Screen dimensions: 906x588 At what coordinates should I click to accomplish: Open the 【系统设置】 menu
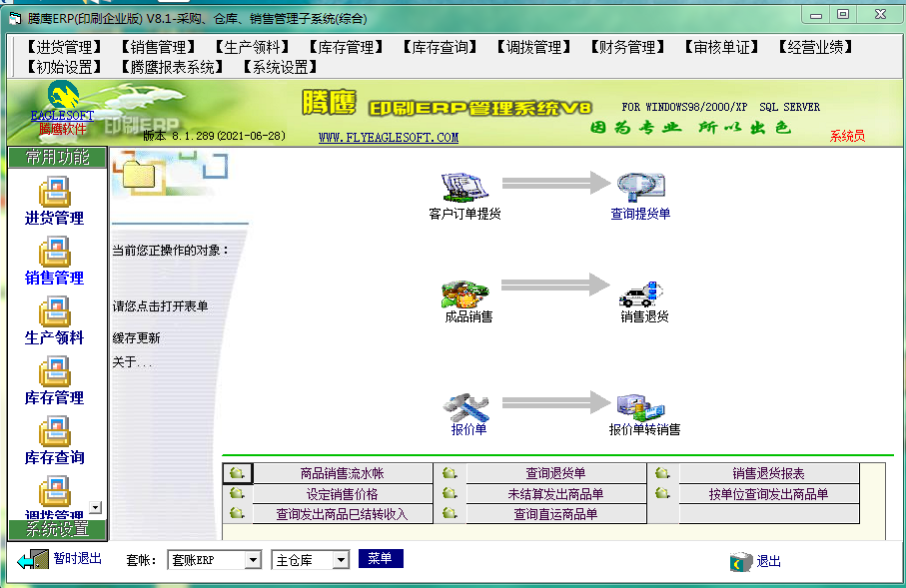tap(281, 67)
